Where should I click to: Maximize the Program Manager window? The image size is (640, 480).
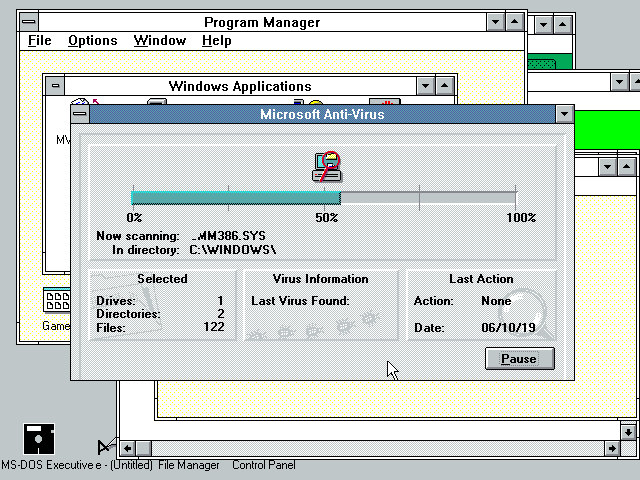pos(514,21)
